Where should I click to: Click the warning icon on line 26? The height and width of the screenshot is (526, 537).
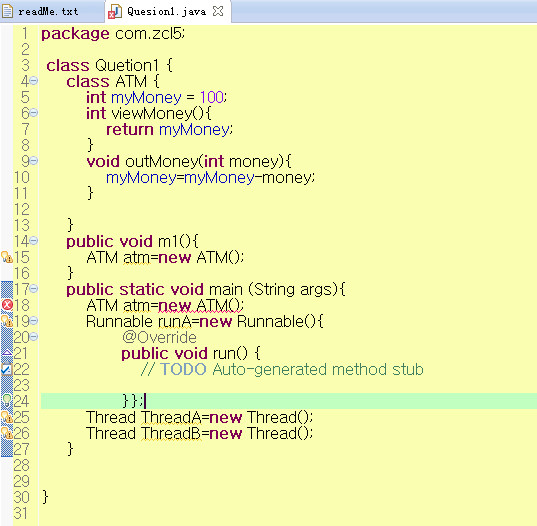click(x=7, y=433)
